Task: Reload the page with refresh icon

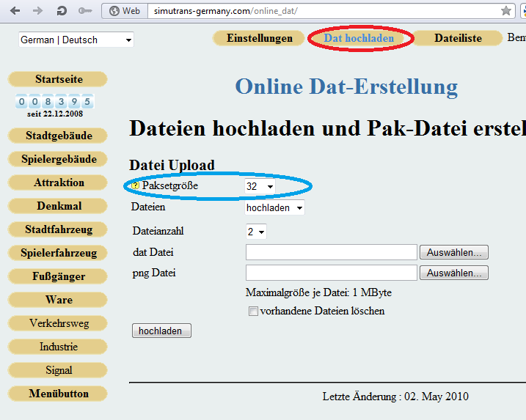Action: click(x=62, y=11)
